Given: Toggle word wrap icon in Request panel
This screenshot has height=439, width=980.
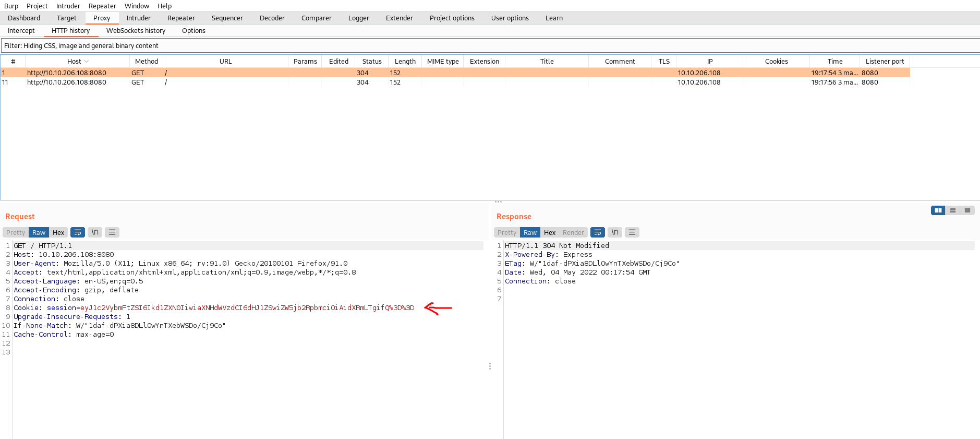Looking at the screenshot, I should 78,232.
